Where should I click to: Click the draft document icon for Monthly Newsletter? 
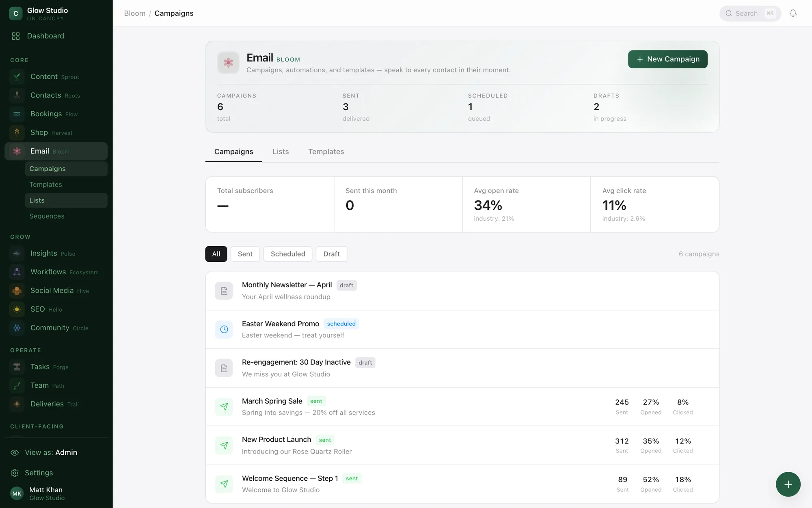(224, 291)
